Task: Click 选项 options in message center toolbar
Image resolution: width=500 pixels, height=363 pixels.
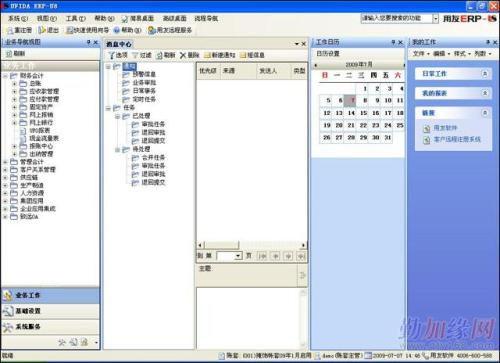Action: pos(118,55)
